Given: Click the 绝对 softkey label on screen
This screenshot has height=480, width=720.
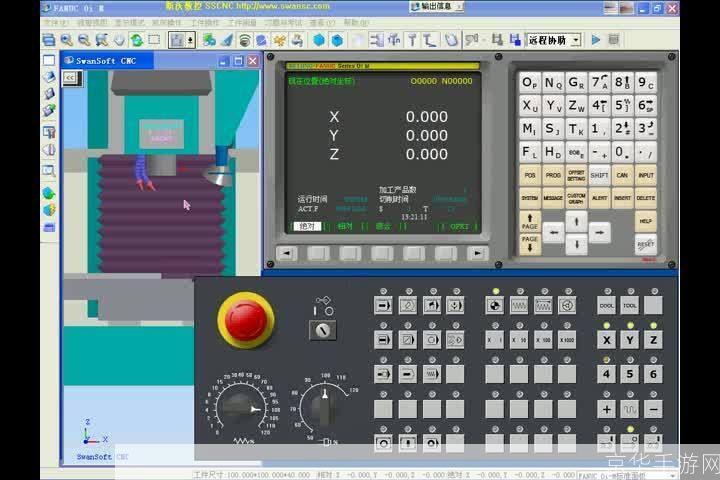Looking at the screenshot, I should coord(307,226).
